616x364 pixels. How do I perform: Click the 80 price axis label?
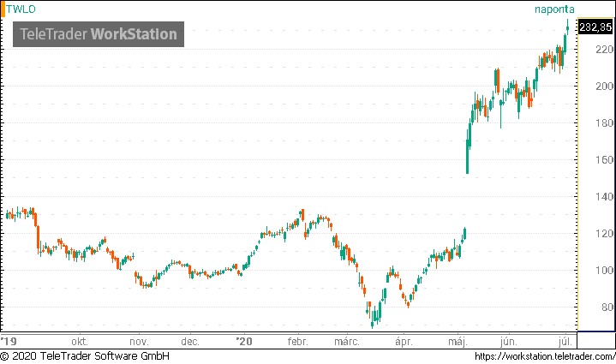607,307
